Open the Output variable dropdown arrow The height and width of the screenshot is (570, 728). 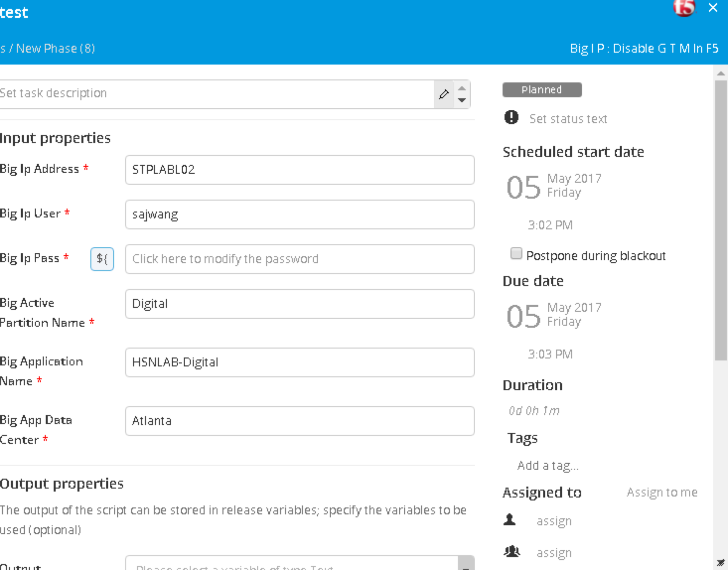click(x=465, y=564)
